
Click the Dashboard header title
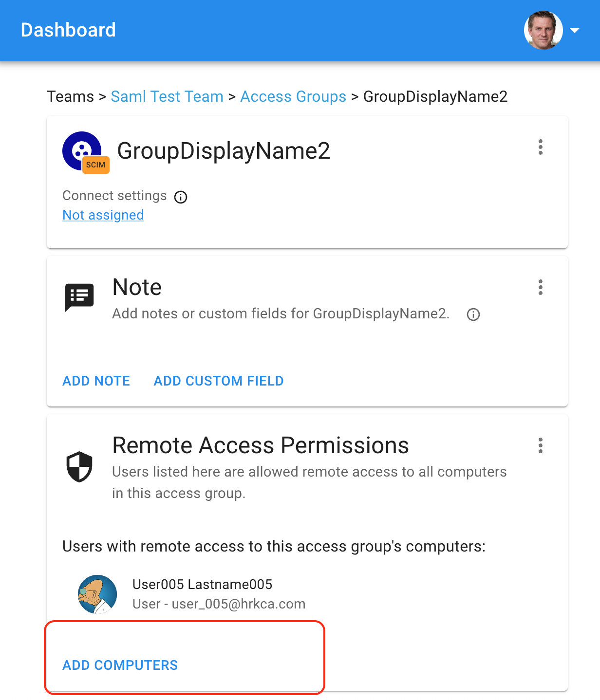68,30
